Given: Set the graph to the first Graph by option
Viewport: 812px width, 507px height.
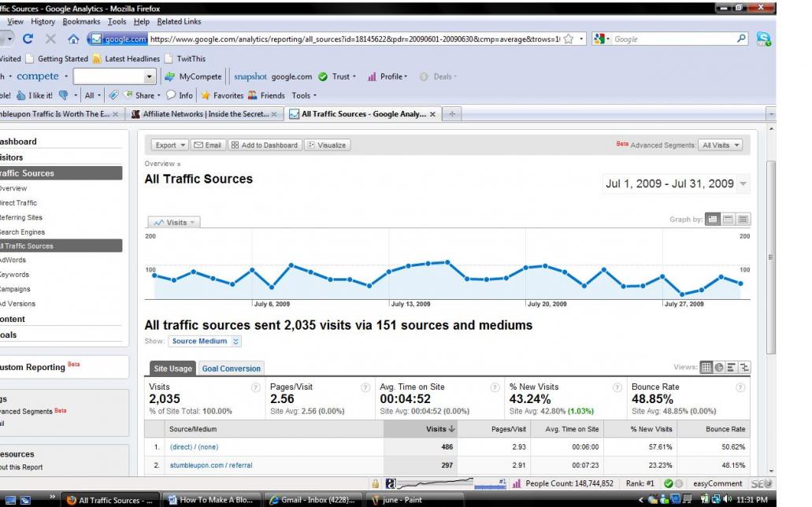Looking at the screenshot, I should tap(713, 220).
